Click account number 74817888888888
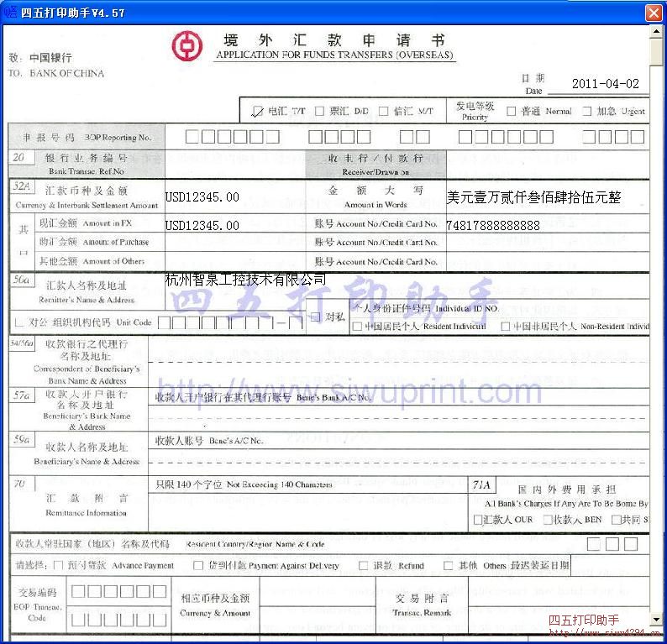This screenshot has width=667, height=644. coord(493,225)
